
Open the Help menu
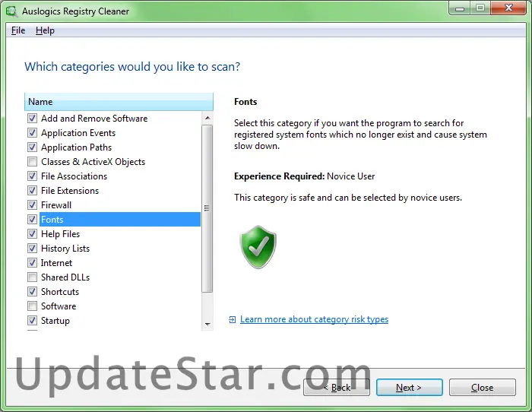(45, 30)
